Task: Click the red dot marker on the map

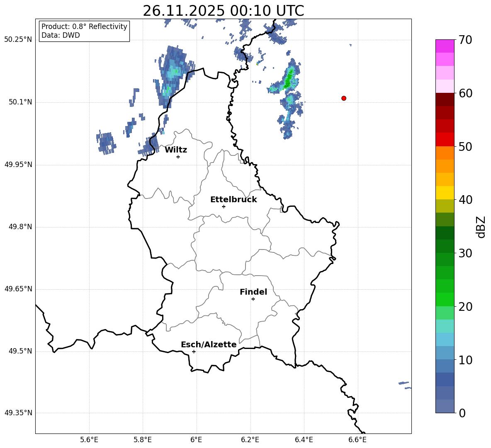Action: 344,98
